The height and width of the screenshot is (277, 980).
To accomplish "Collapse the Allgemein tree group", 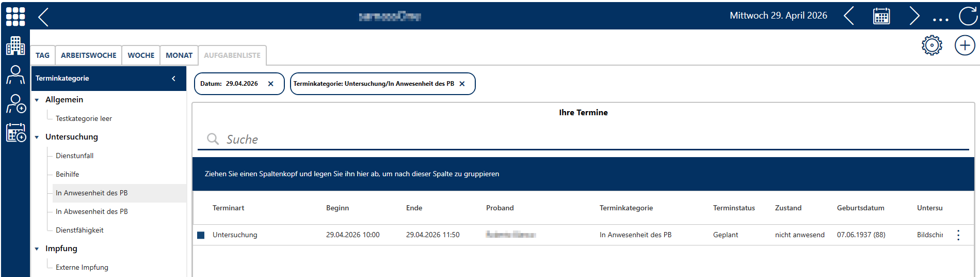I will (37, 100).
